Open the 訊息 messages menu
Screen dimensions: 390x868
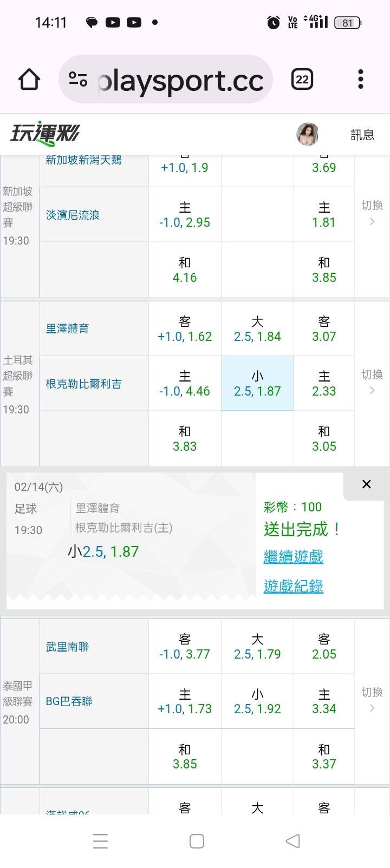pos(362,135)
